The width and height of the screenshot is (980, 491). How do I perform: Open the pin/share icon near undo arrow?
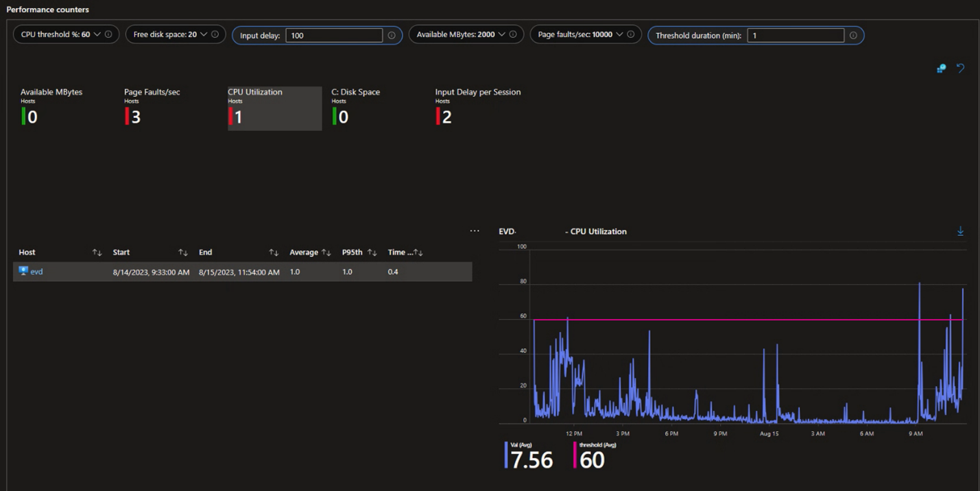tap(941, 69)
